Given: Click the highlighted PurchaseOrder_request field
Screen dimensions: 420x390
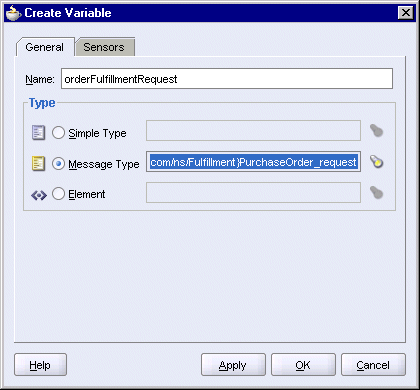Looking at the screenshot, I should [x=253, y=162].
